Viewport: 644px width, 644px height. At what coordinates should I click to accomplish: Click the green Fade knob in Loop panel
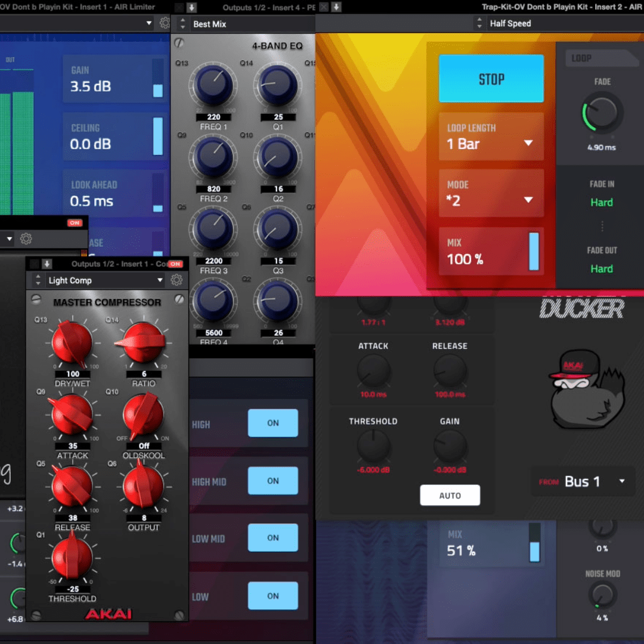[602, 114]
